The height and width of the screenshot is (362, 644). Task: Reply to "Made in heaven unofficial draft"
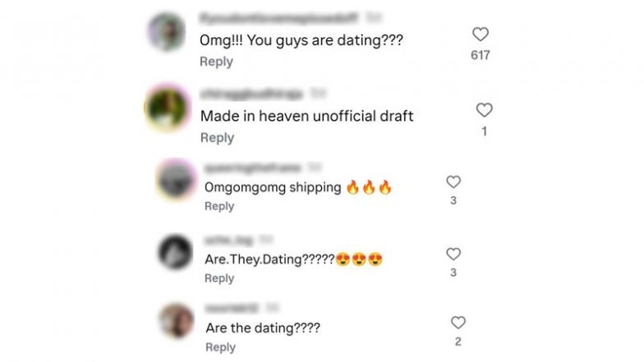click(217, 138)
